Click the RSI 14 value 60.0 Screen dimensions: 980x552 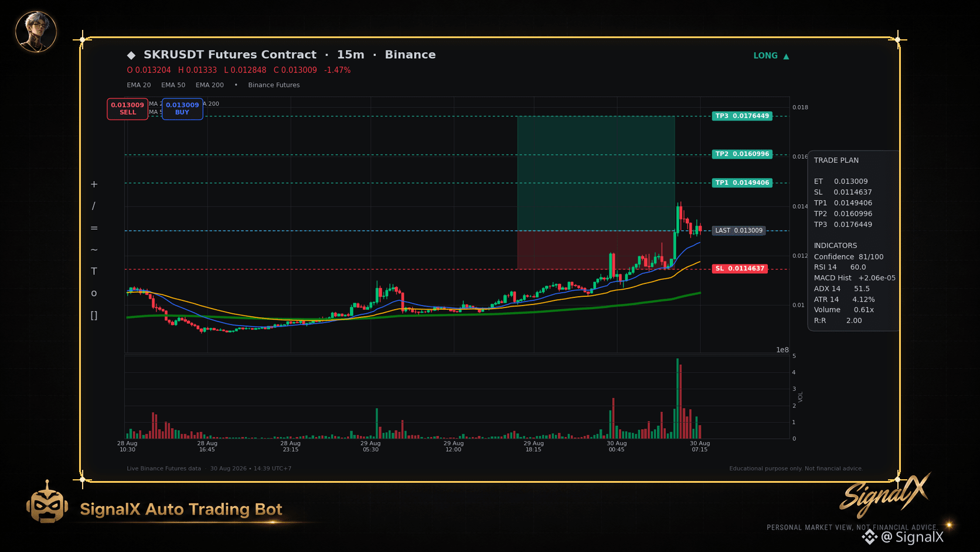pyautogui.click(x=858, y=267)
